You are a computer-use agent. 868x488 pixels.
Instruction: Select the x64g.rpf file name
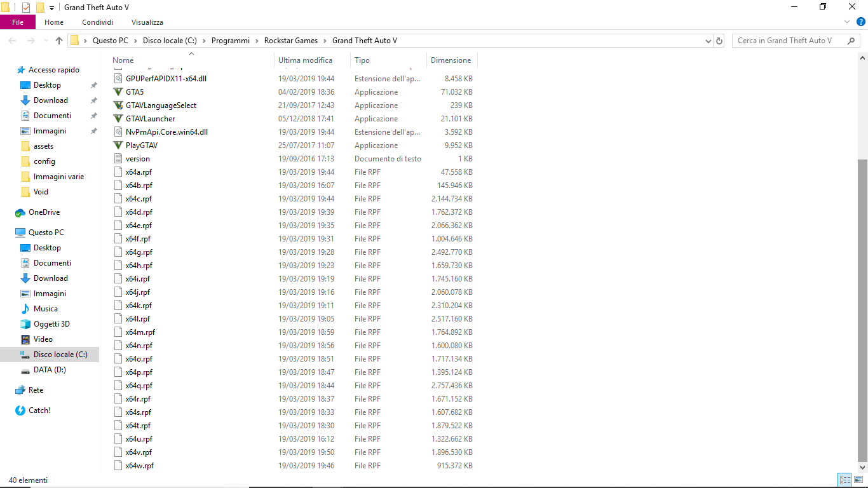tap(139, 252)
